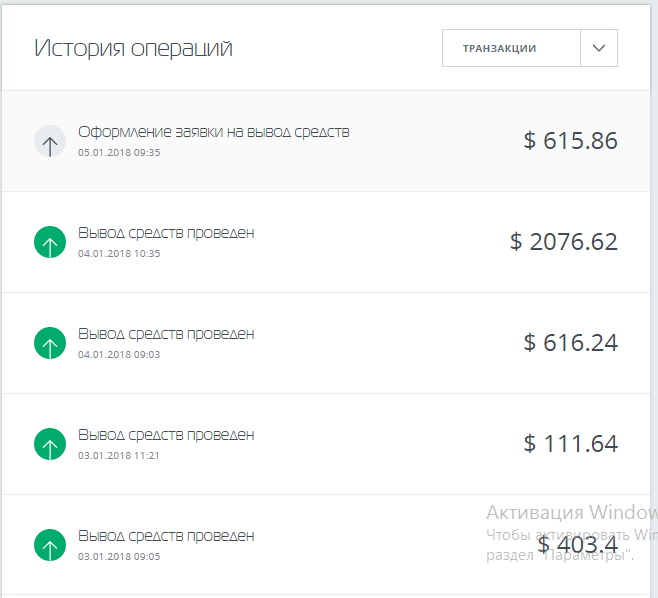Click green arrow icon for the $2076.62 withdrawal
Image resolution: width=658 pixels, height=598 pixels.
coord(50,242)
